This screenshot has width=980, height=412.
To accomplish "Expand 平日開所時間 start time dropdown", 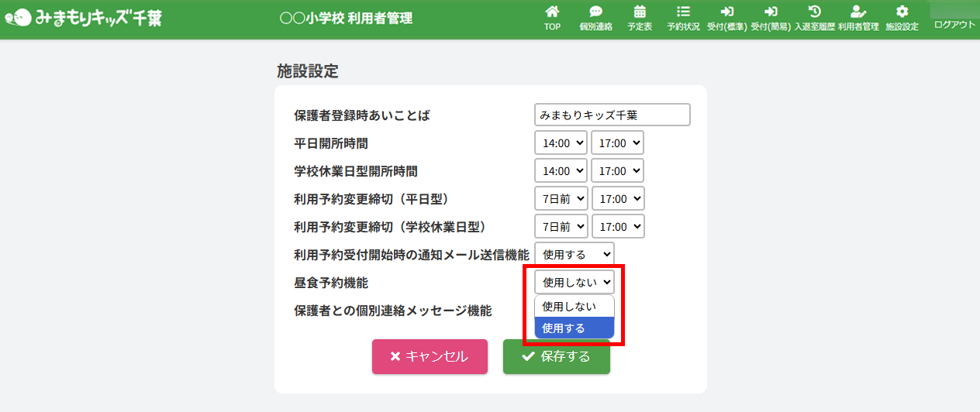I will (x=561, y=143).
